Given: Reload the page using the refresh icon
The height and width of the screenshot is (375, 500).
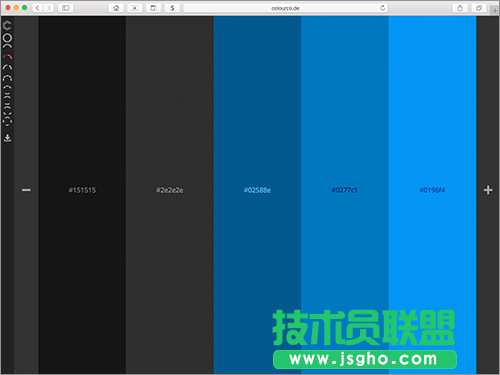Looking at the screenshot, I should pyautogui.click(x=383, y=8).
